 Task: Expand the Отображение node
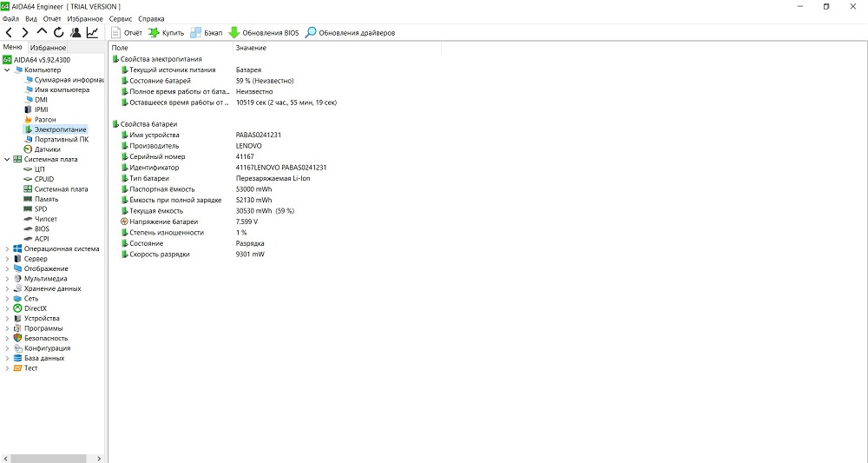click(x=7, y=269)
